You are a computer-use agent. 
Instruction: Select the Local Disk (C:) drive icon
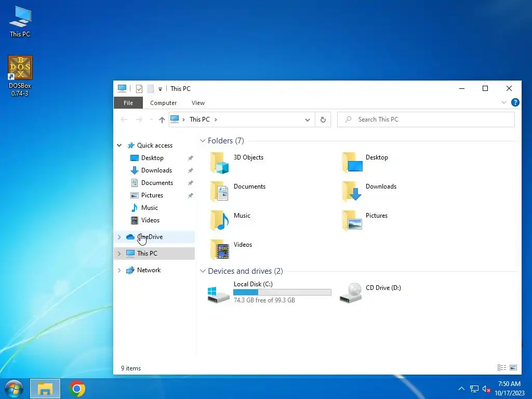tap(219, 295)
